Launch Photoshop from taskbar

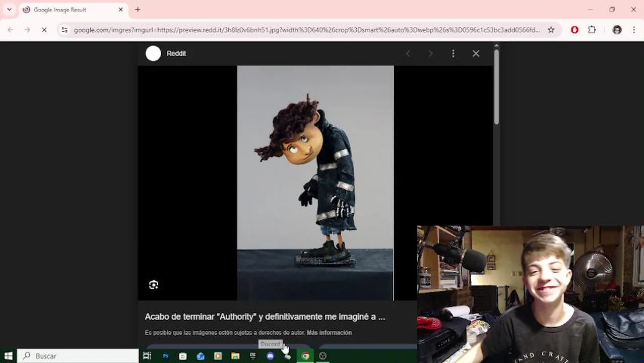pyautogui.click(x=165, y=356)
